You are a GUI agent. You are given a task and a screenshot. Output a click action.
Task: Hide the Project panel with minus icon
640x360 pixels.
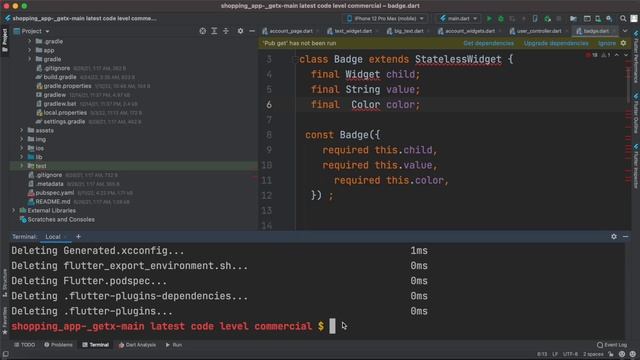click(252, 31)
